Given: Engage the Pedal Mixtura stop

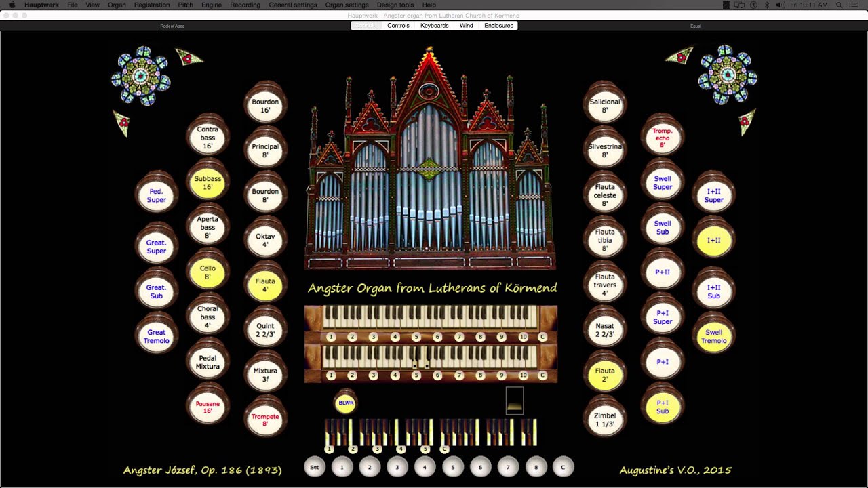Looking at the screenshot, I should [x=208, y=361].
